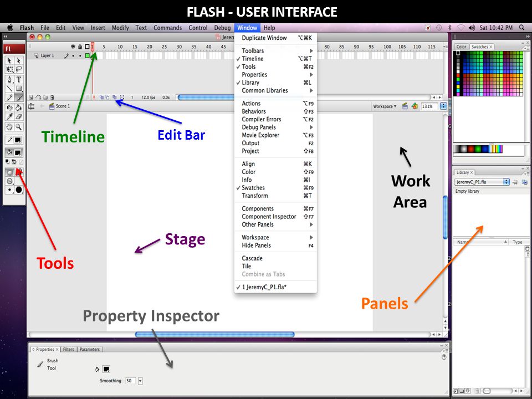Click the Type column header in Library
The height and width of the screenshot is (399, 532).
pyautogui.click(x=518, y=242)
